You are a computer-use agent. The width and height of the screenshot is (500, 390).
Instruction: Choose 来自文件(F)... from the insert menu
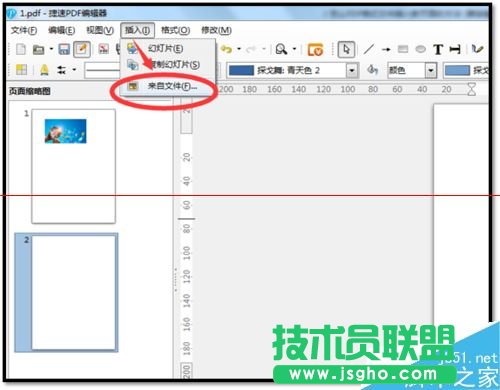(167, 86)
